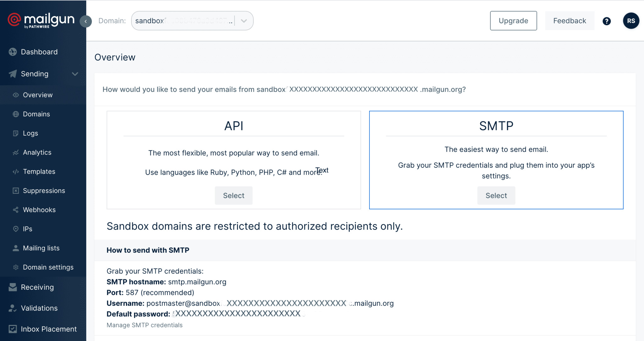
Task: Open Inbox Placement from the sidebar
Action: pyautogui.click(x=49, y=329)
